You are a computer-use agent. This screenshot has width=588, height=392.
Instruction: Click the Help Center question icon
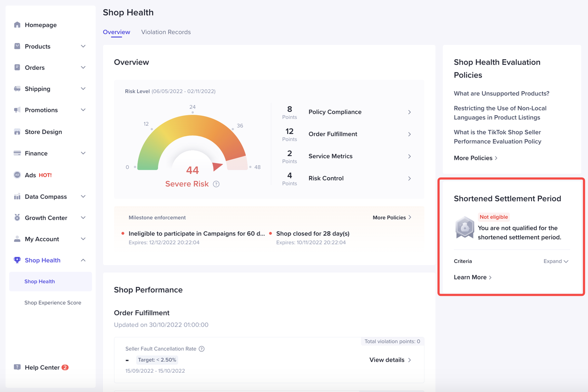click(17, 367)
